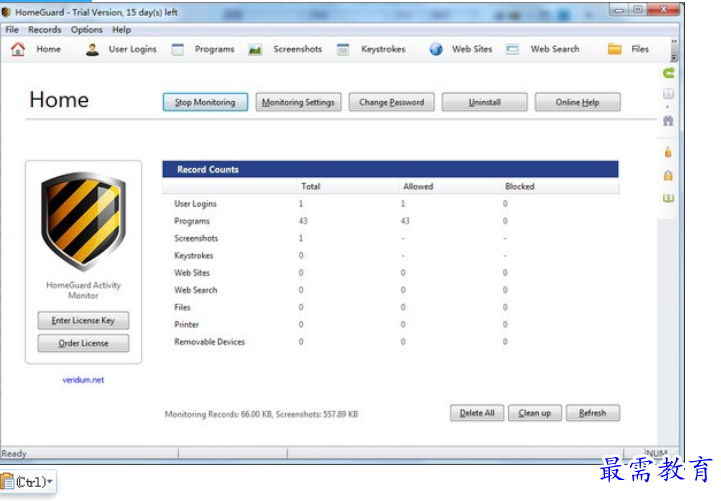Click the Record Counts header bar
This screenshot has width=721, height=501.
click(x=390, y=169)
